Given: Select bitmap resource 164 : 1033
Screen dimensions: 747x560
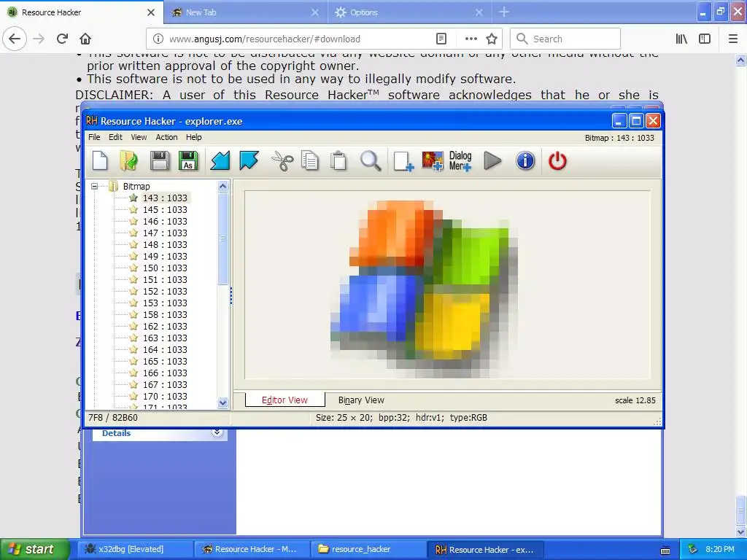Looking at the screenshot, I should (x=165, y=349).
